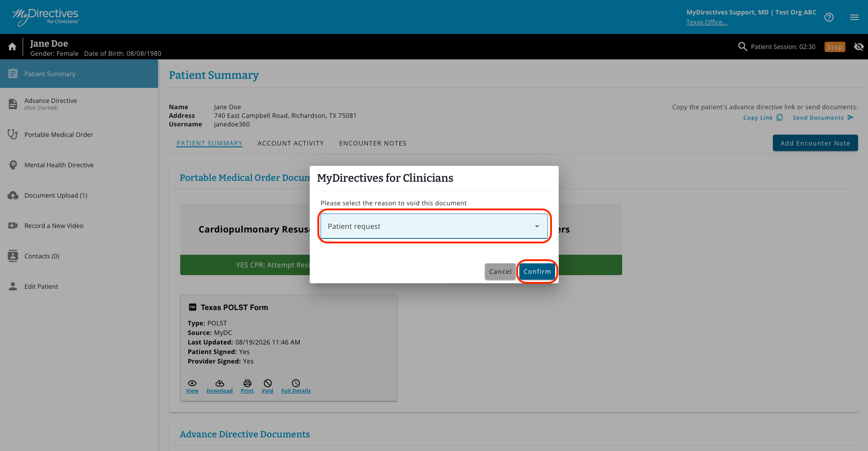Click the home icon in the patient bar

click(x=12, y=47)
